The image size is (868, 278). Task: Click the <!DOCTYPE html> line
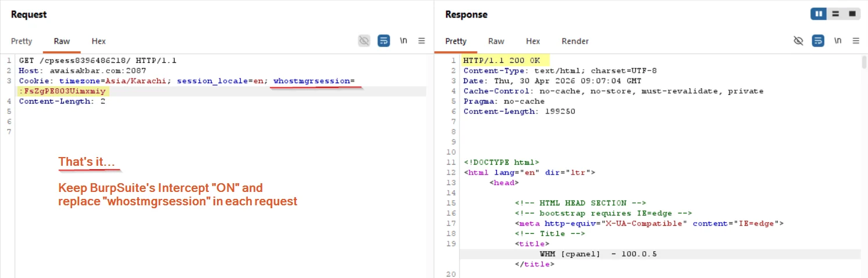tap(501, 162)
